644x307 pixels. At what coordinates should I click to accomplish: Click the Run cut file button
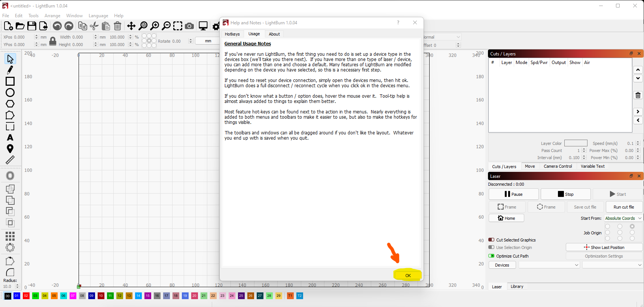tap(623, 207)
